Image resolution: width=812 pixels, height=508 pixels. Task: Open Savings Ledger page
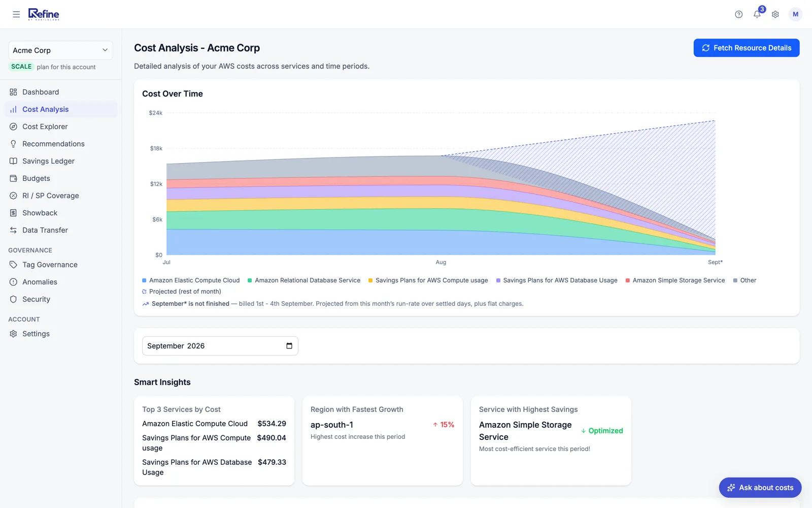[61, 161]
